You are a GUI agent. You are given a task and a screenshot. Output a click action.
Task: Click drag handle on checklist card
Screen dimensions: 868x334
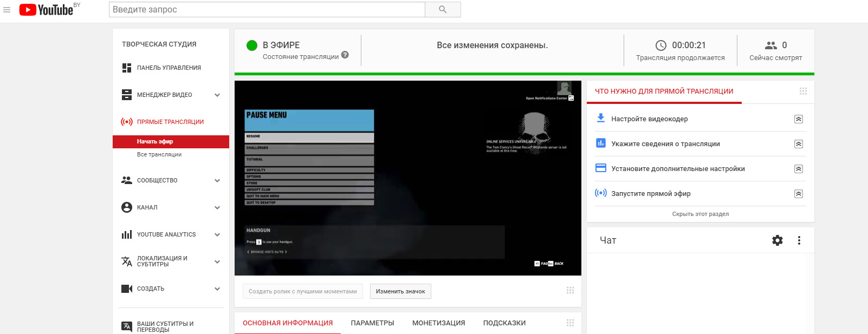803,91
